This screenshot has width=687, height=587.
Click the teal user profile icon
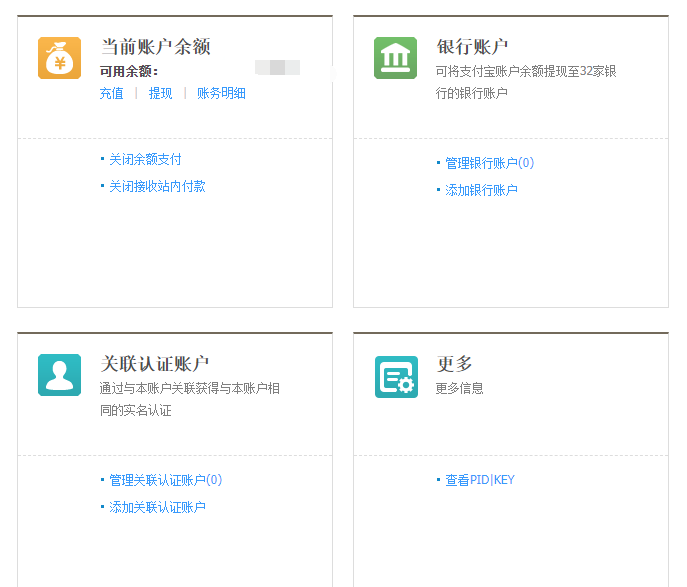pos(59,375)
